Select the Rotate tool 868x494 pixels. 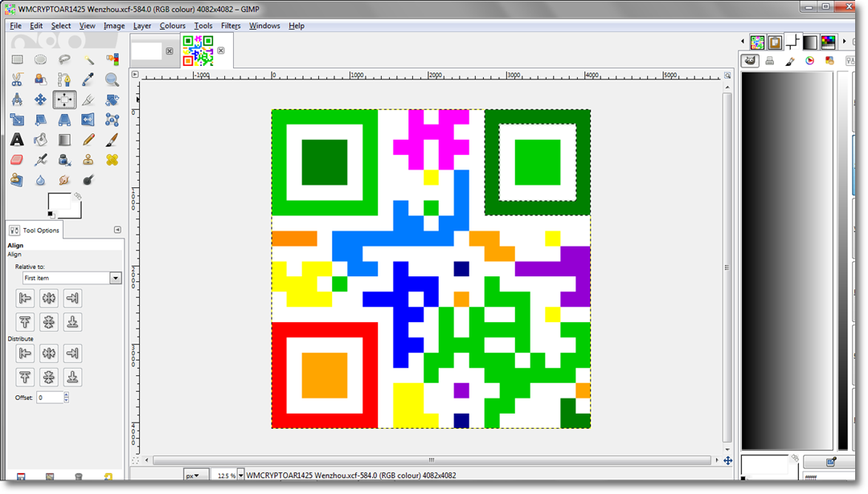coord(112,100)
